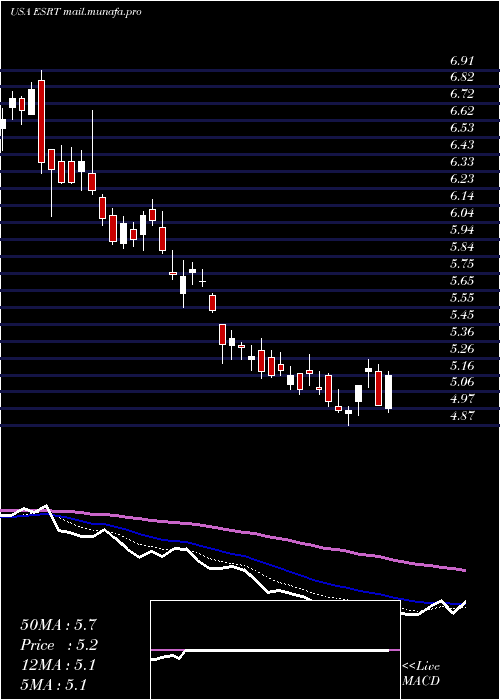Viewport: 500px width, 700px height.
Task: Select the 5.16 price level label
Action: [x=462, y=366]
